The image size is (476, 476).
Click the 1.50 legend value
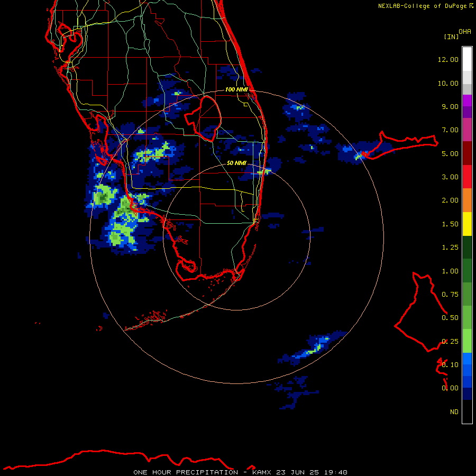(450, 224)
